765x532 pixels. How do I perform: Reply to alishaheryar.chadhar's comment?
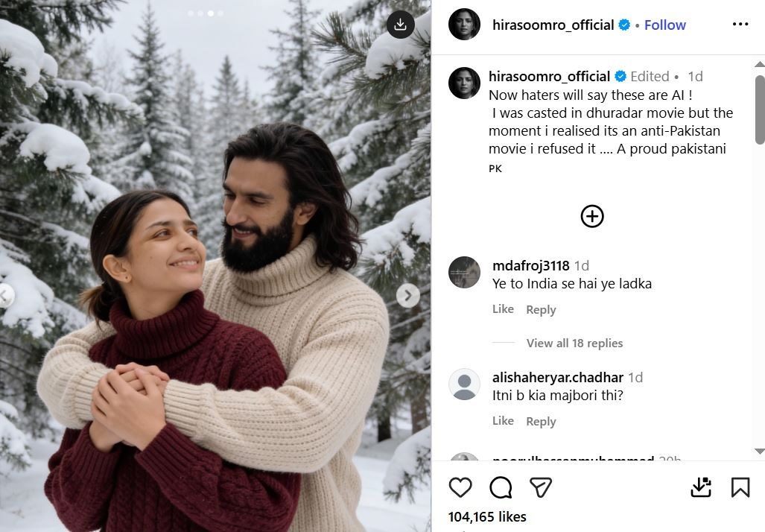[x=541, y=422]
